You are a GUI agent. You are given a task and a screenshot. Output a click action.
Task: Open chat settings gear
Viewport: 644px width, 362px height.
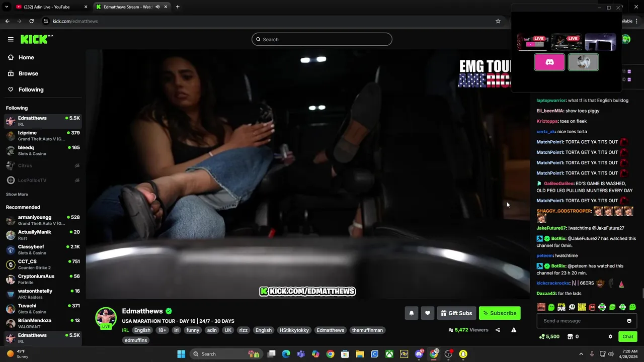coord(610,337)
